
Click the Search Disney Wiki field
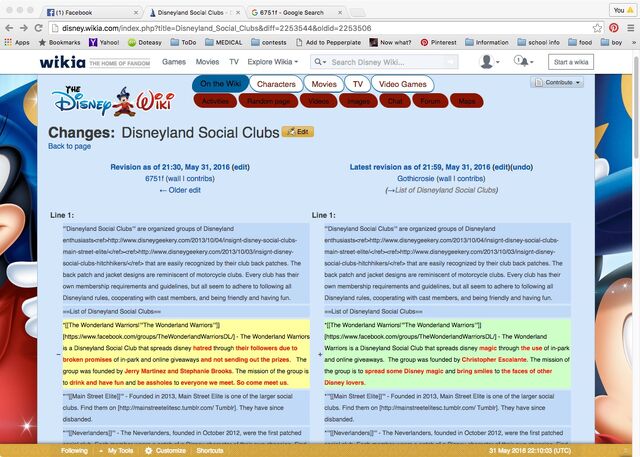[386, 62]
